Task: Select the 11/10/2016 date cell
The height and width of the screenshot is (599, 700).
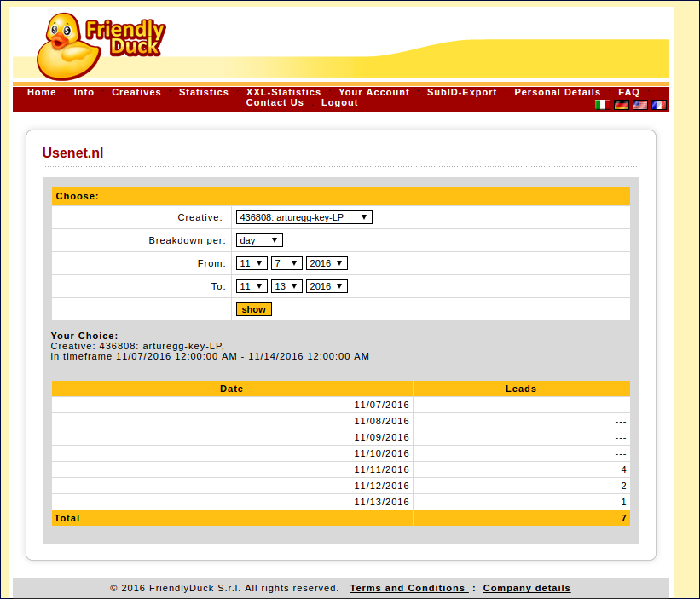Action: [x=232, y=453]
